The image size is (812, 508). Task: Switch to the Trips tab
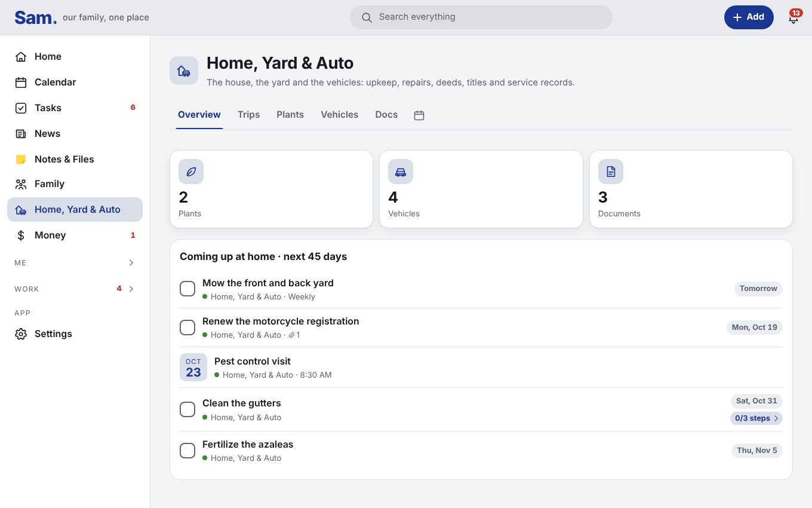coord(248,115)
